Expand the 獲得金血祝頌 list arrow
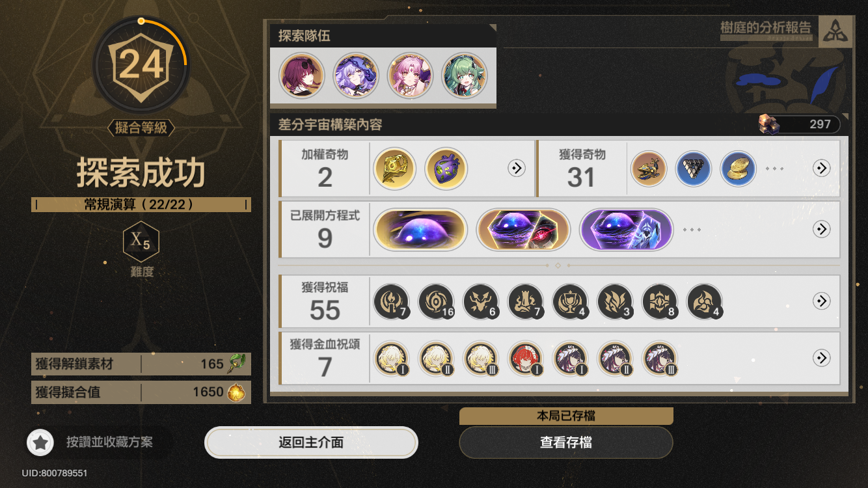 (822, 359)
